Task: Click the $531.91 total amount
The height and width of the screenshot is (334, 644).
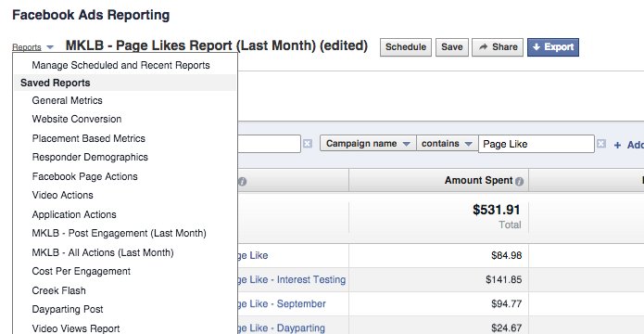Action: (496, 210)
